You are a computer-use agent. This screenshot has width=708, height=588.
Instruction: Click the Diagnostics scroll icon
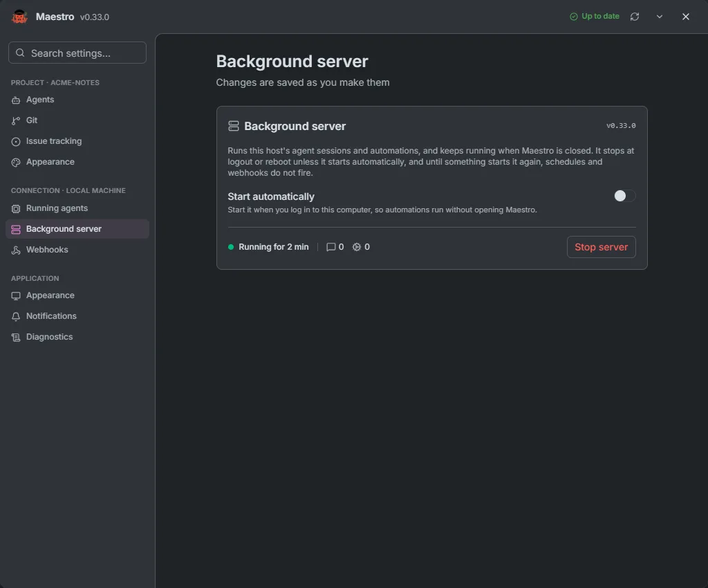point(16,338)
